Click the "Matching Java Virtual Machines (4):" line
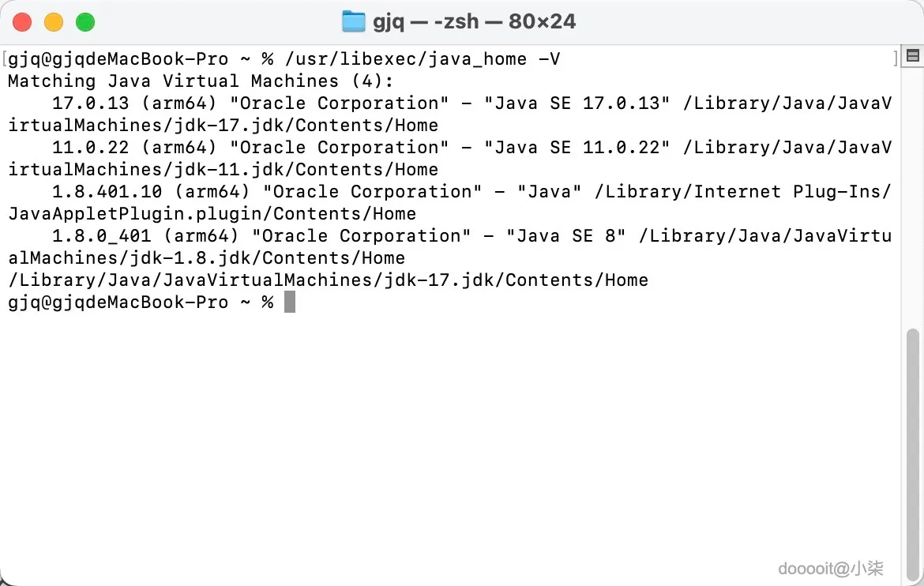This screenshot has width=924, height=586. (x=201, y=81)
